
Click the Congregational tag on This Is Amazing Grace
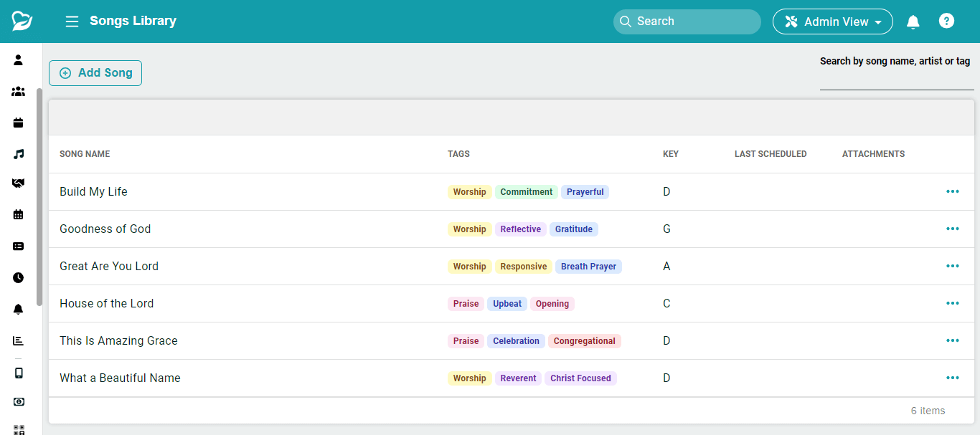coord(584,341)
